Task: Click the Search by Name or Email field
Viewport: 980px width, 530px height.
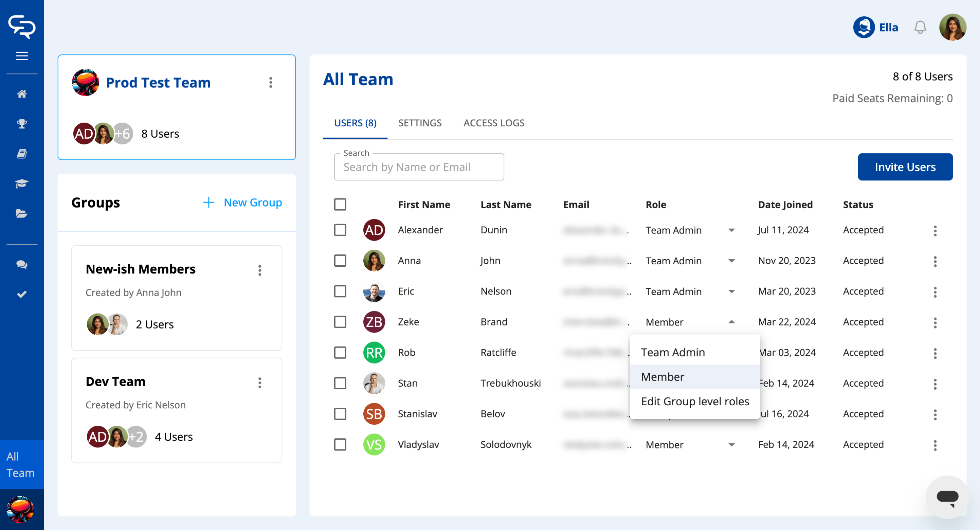Action: click(x=418, y=167)
